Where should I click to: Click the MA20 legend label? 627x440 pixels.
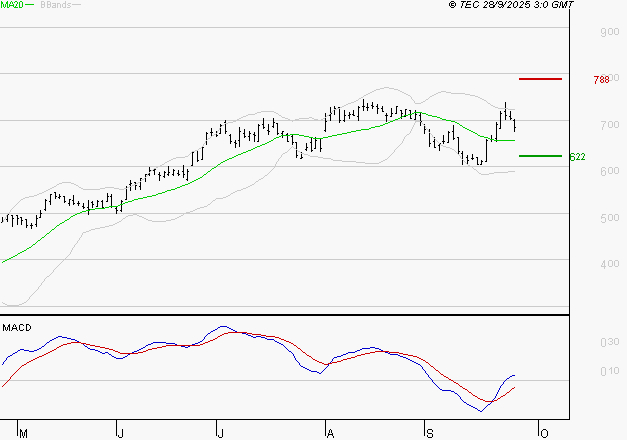[12, 5]
